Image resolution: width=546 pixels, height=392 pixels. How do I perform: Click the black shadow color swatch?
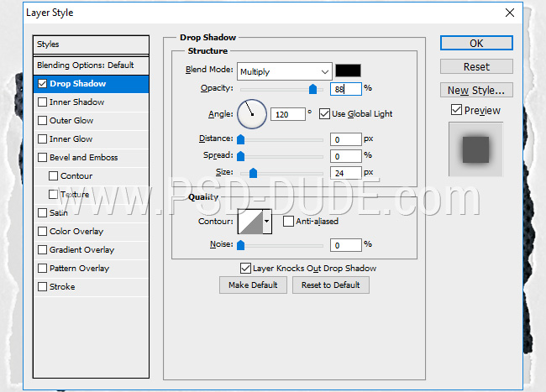tap(348, 71)
